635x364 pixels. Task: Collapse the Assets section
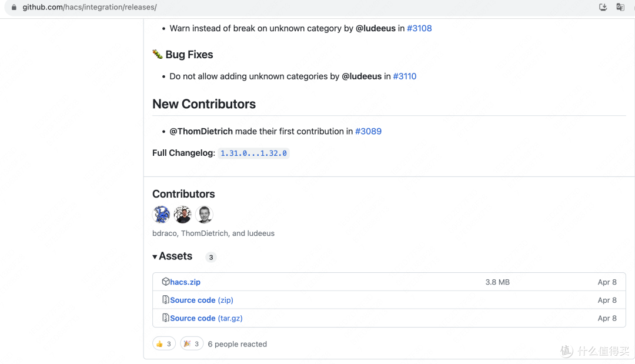172,256
